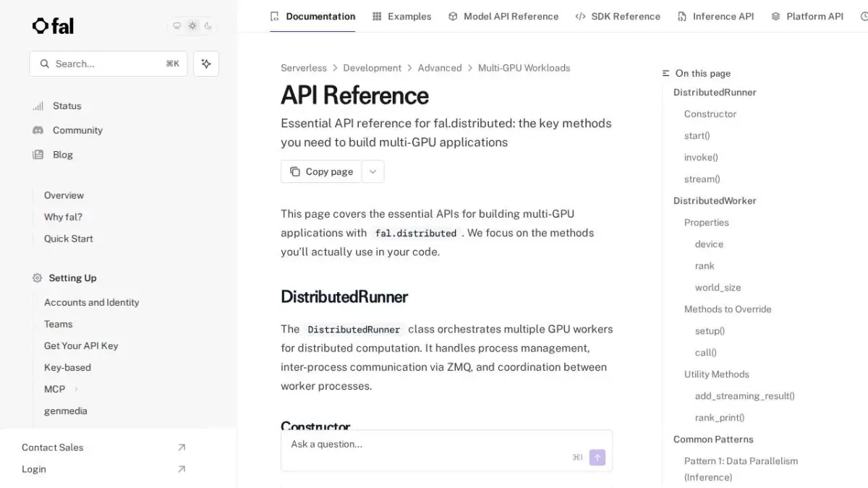Jump to Common Patterns in On this page
The width and height of the screenshot is (868, 488).
coord(713,440)
